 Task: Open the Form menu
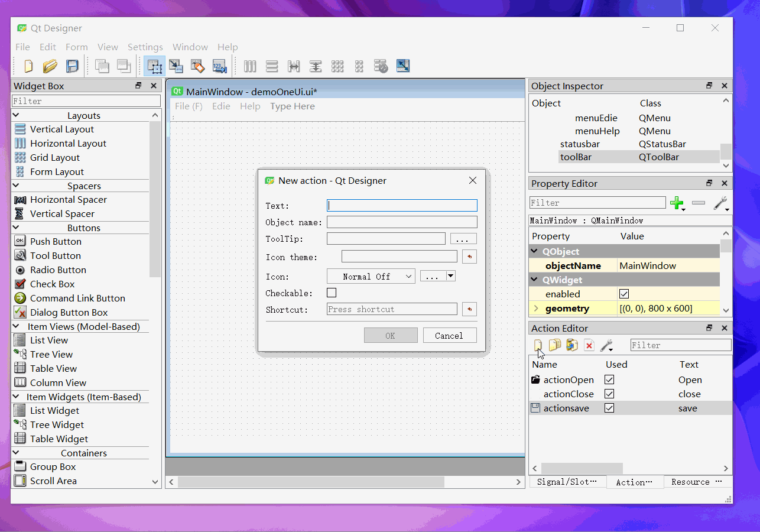(x=77, y=47)
